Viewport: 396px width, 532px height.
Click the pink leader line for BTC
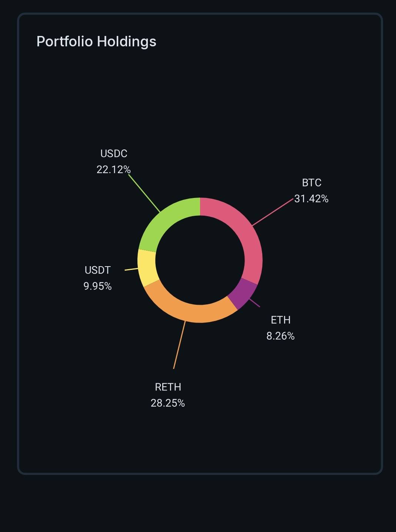point(273,212)
